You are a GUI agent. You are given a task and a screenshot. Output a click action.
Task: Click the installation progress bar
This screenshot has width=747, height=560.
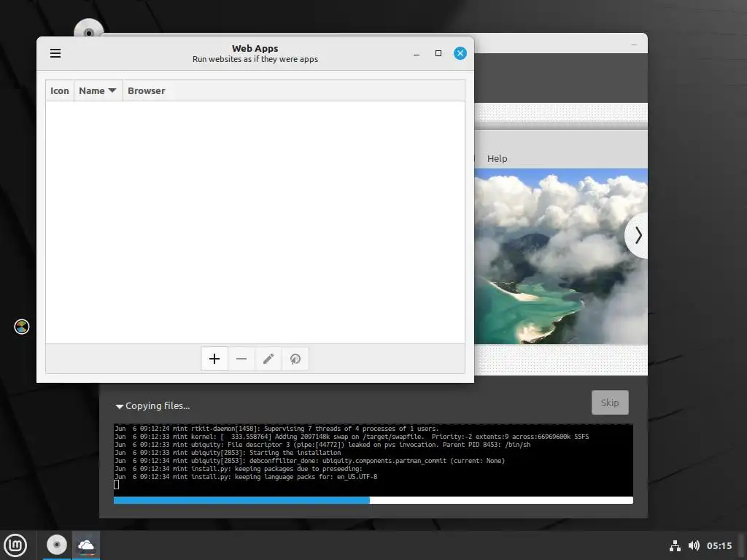click(x=373, y=500)
